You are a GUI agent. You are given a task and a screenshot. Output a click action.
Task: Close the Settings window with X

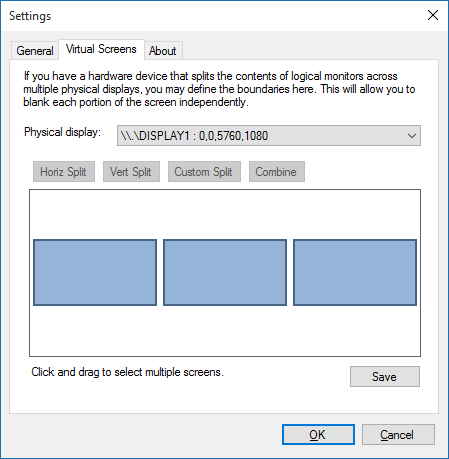(433, 15)
